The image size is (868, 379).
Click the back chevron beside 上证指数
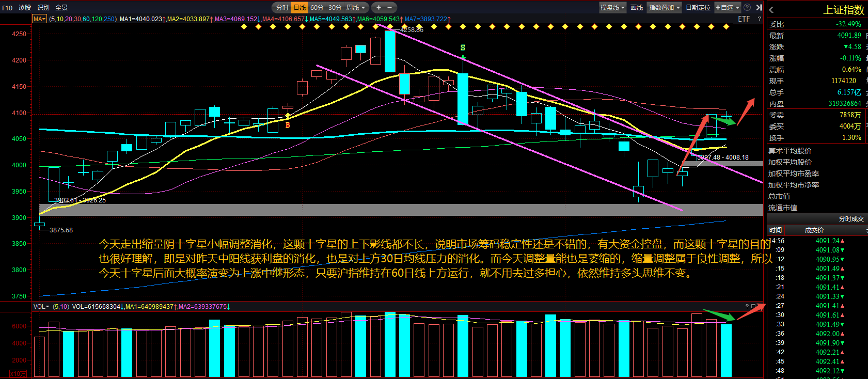[771, 10]
